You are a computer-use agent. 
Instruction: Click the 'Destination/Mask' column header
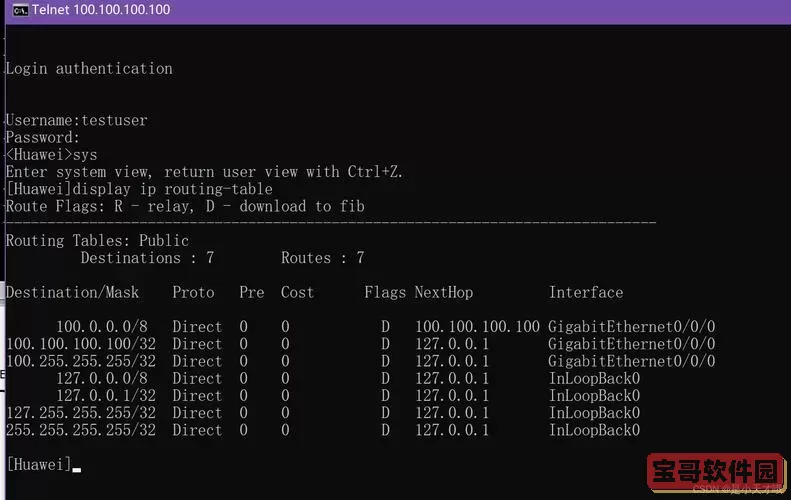click(72, 292)
